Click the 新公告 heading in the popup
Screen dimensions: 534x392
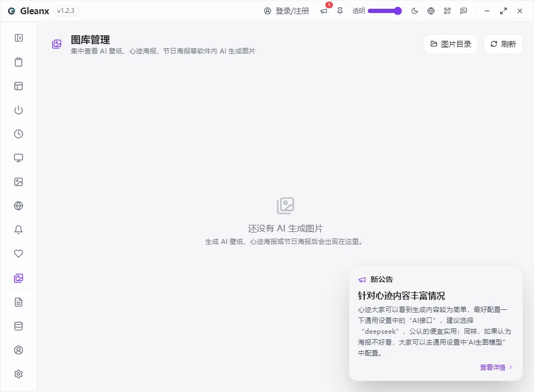(x=381, y=280)
